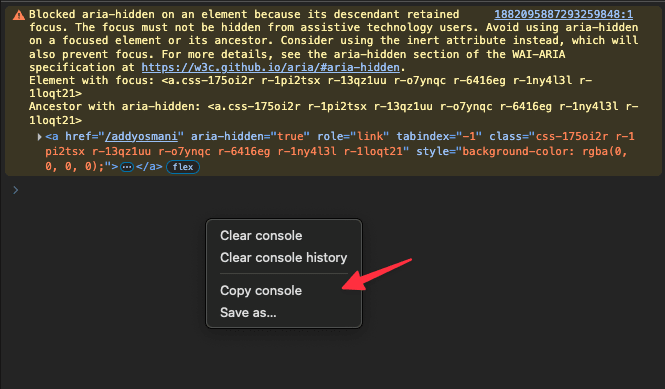Choose Clear console from context menu

coord(261,235)
